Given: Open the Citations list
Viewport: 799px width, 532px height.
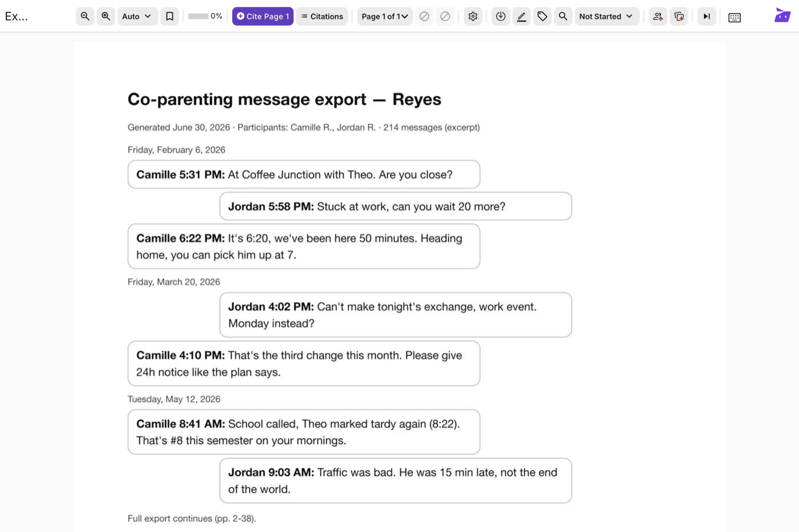Looking at the screenshot, I should click(x=322, y=17).
